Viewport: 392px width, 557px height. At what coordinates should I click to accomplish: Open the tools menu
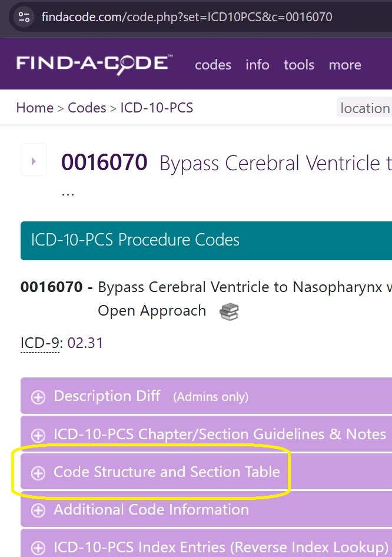pos(299,65)
